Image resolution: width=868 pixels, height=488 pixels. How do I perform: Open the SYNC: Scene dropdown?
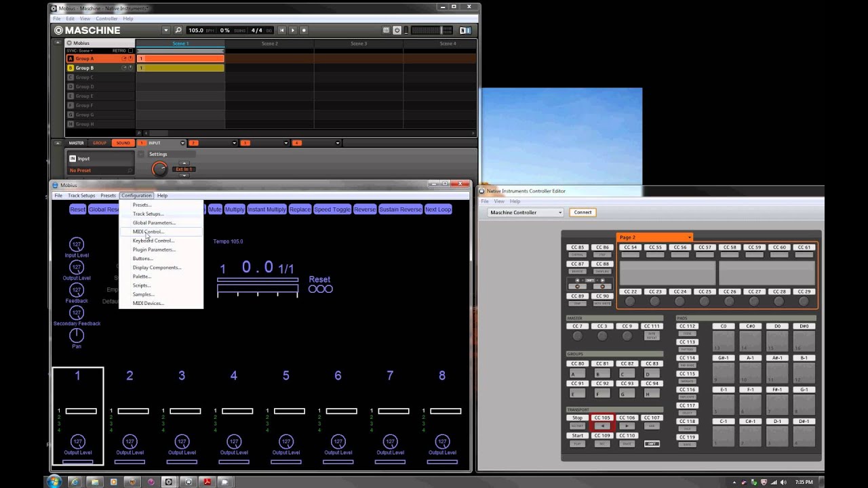coord(80,51)
